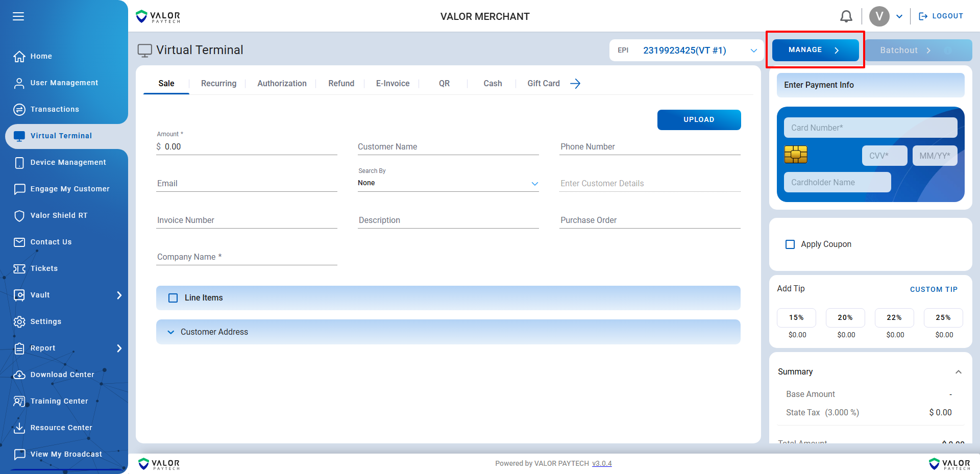Click the Settings gear icon
The height and width of the screenshot is (474, 980).
19,322
